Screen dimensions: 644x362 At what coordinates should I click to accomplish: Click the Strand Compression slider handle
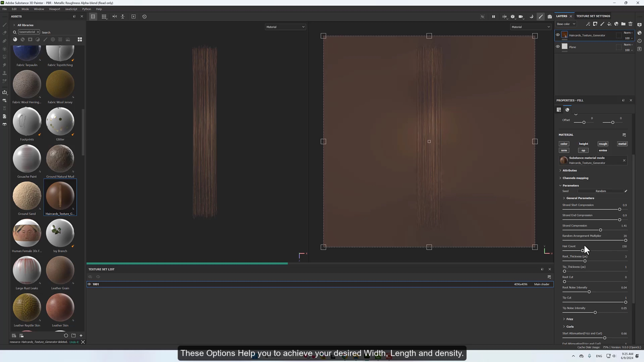pos(600,230)
